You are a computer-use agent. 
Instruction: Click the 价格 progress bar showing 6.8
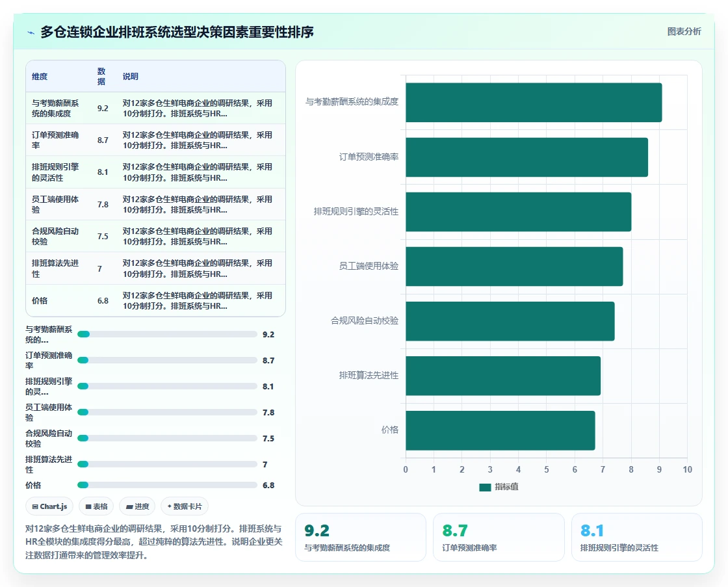pyautogui.click(x=167, y=486)
